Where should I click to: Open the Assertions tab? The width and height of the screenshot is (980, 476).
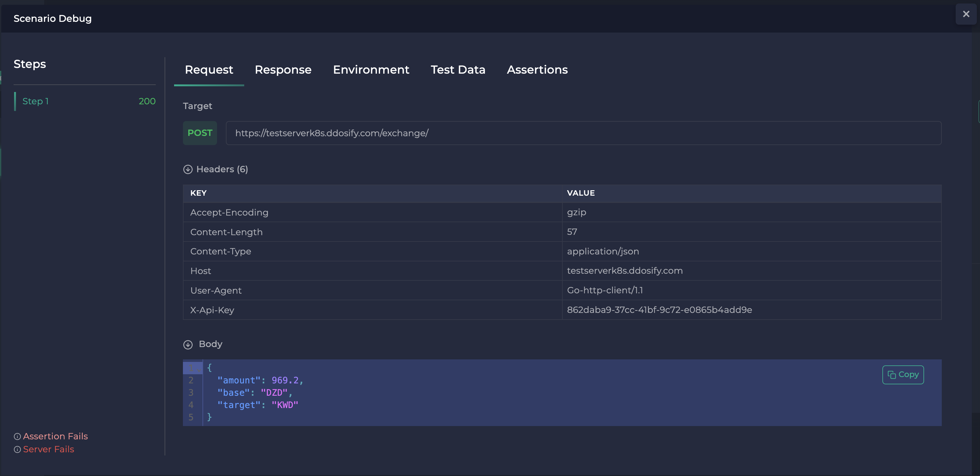[537, 70]
